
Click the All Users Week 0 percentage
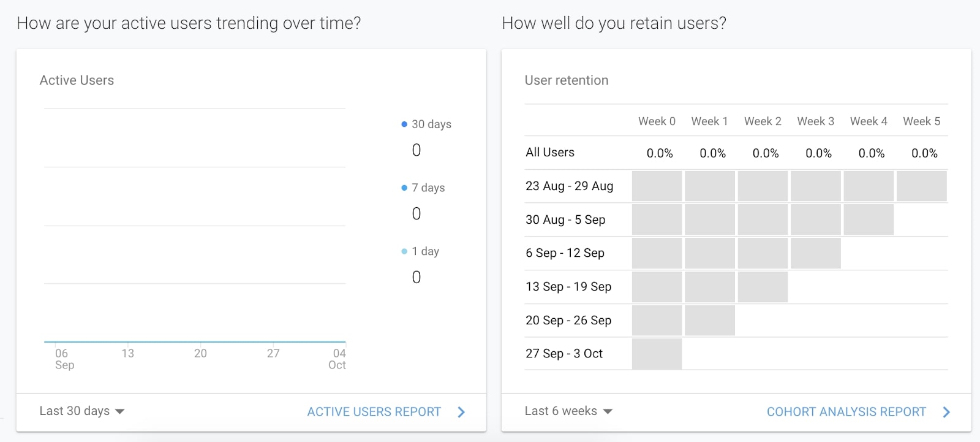click(660, 153)
